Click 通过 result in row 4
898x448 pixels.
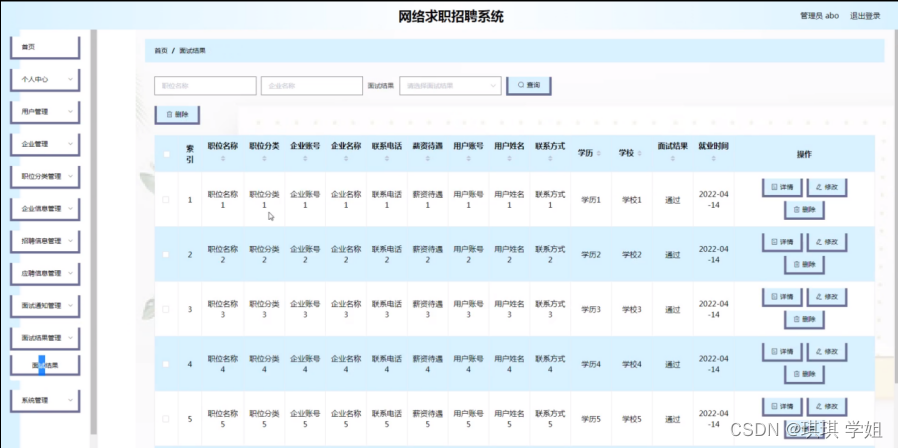pos(672,364)
